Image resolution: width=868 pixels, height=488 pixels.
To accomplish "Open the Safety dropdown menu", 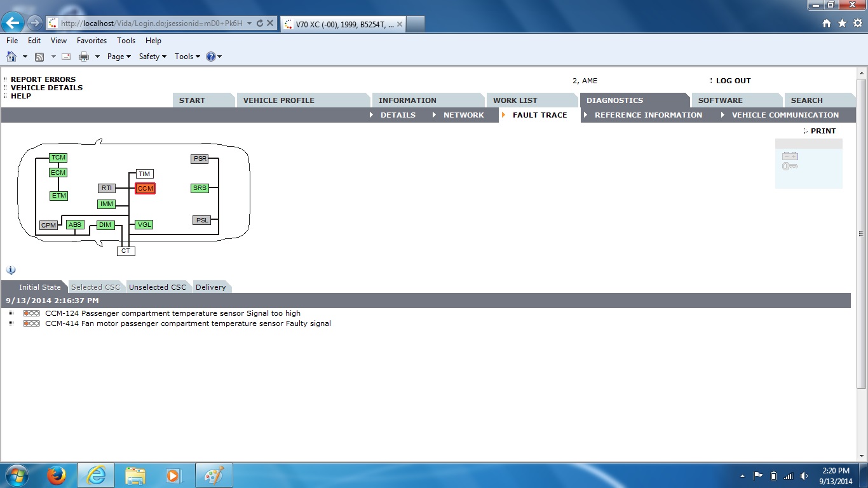I will click(x=153, y=57).
